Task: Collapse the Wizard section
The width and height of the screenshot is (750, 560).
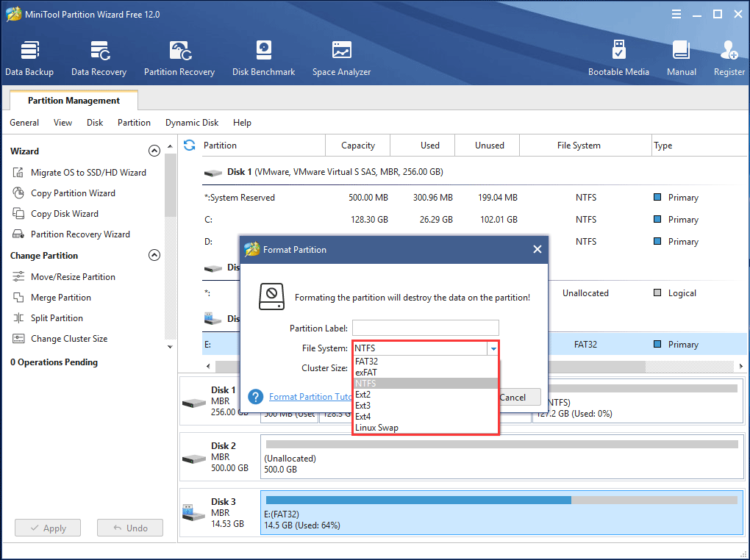Action: click(x=154, y=150)
